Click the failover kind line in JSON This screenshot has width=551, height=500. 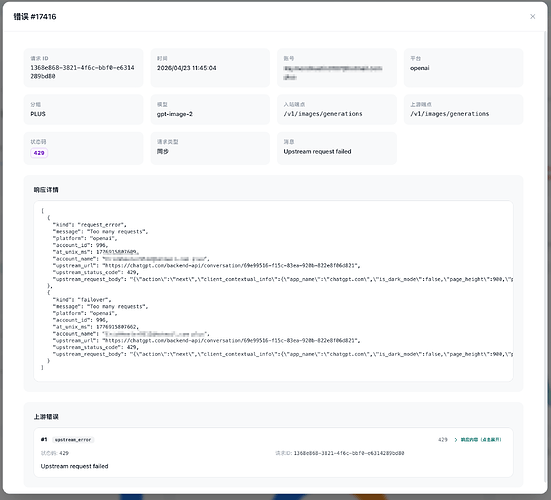82,300
